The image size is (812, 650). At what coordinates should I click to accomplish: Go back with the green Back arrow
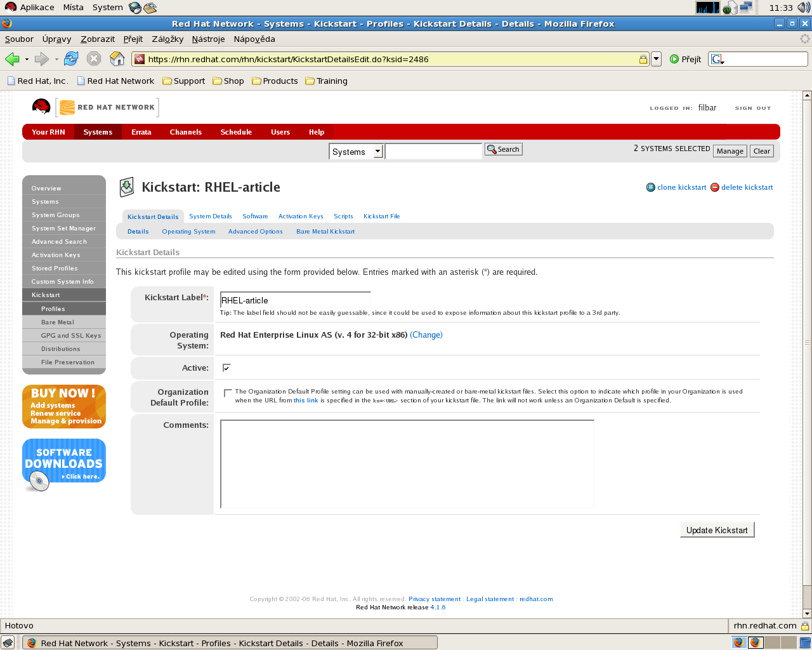[12, 59]
